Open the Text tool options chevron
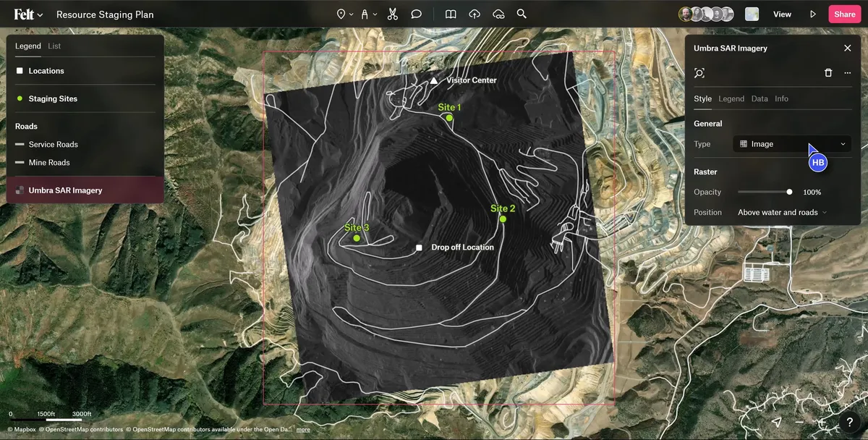 (x=375, y=14)
